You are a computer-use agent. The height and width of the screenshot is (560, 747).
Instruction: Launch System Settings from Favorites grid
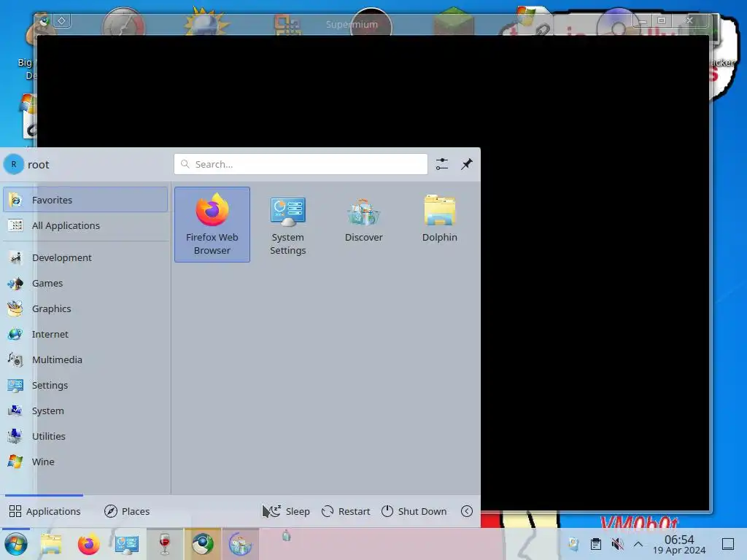point(287,225)
